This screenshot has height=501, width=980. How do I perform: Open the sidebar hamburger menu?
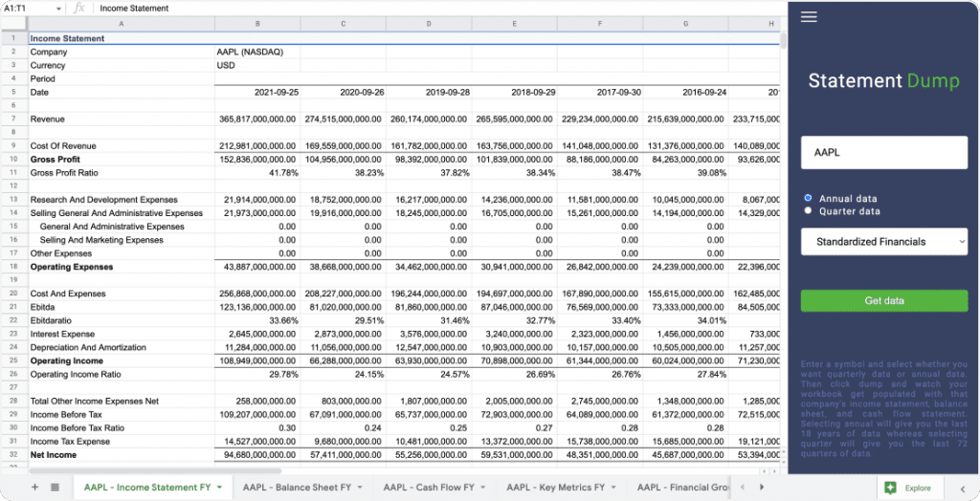(809, 16)
